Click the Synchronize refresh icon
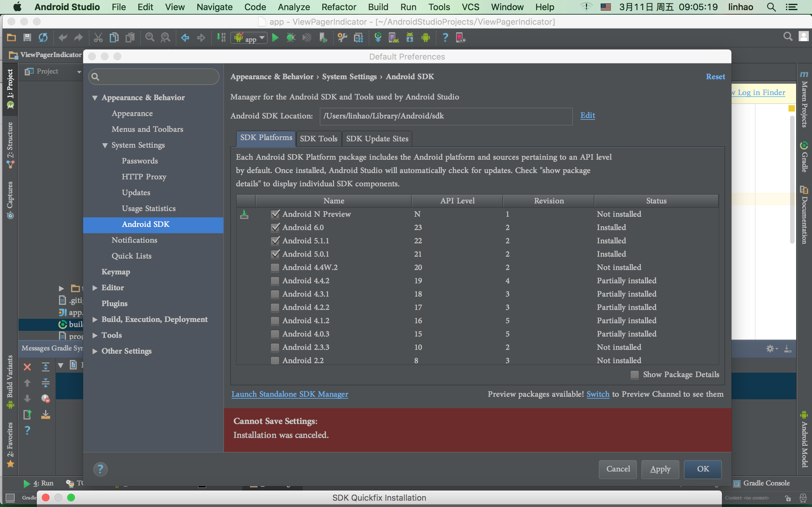812x507 pixels. pyautogui.click(x=43, y=38)
